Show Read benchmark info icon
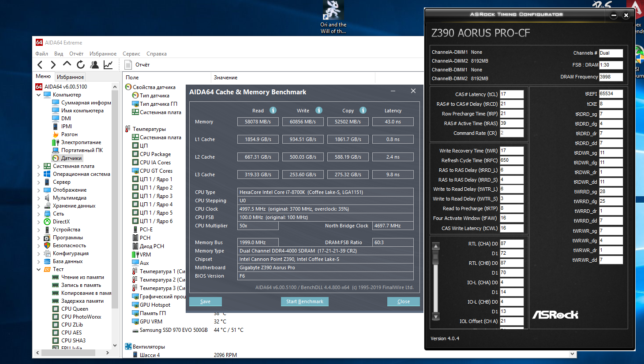Screen dimensions: 644x364 (x=273, y=110)
